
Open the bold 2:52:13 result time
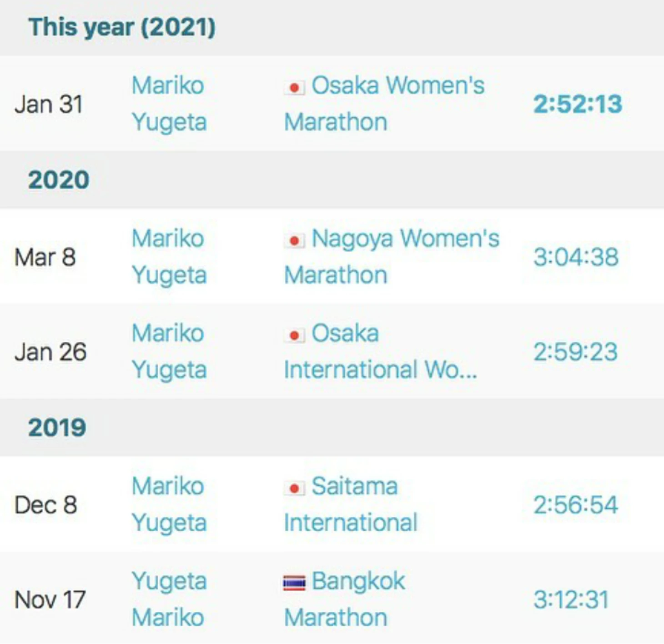[x=578, y=104]
